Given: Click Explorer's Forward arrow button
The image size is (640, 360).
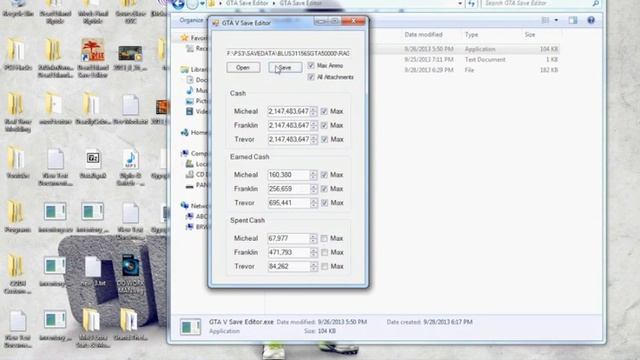Looking at the screenshot, I should click(x=192, y=4).
